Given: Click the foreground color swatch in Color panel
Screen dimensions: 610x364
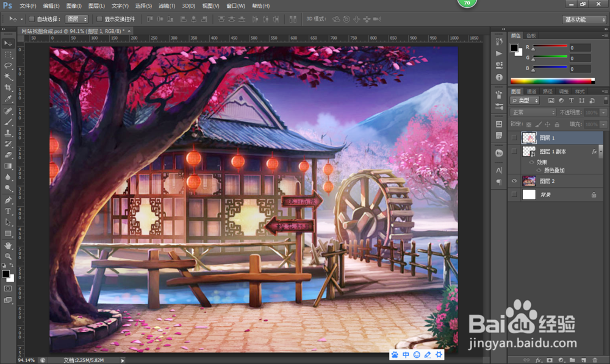Looking at the screenshot, I should [x=514, y=48].
